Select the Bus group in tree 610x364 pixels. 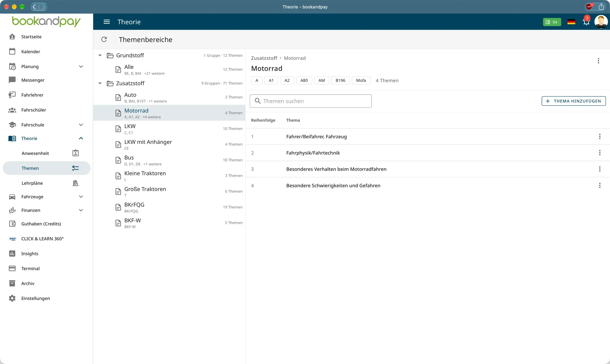[x=169, y=160]
